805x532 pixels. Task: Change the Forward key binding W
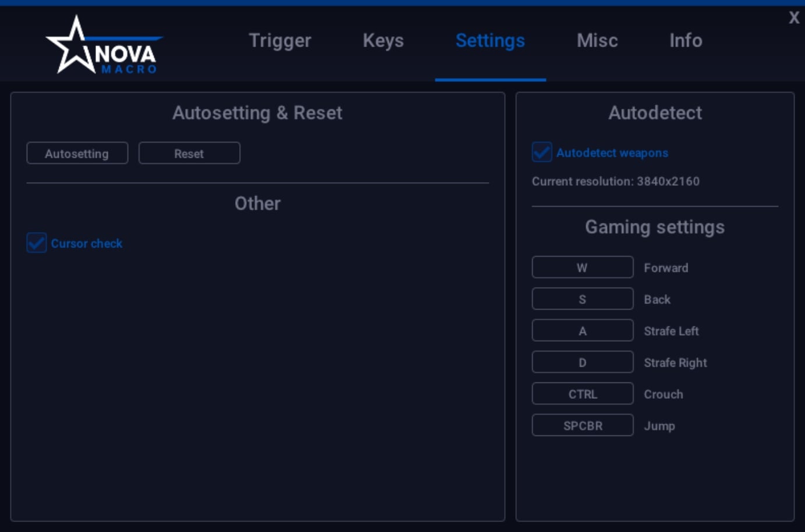pos(583,267)
